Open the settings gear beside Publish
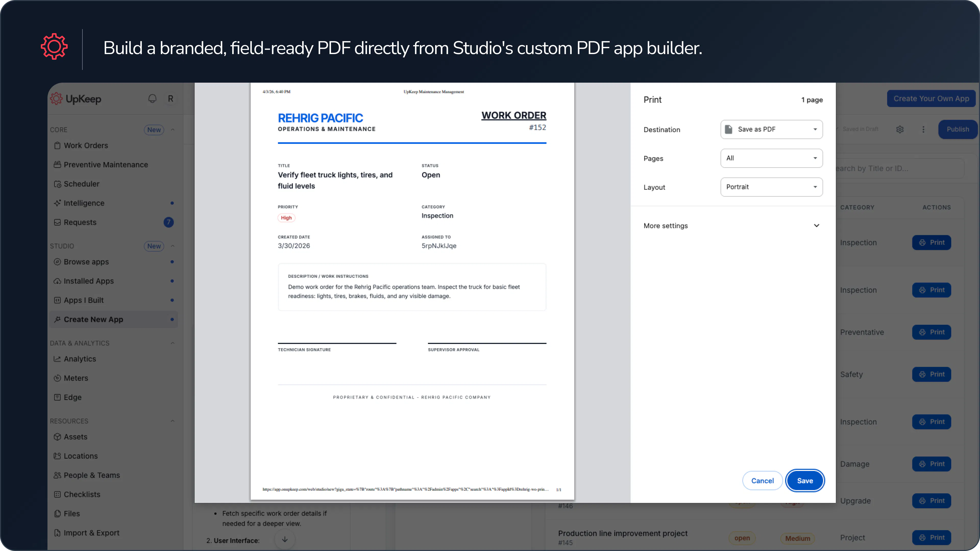The height and width of the screenshot is (551, 980). [x=900, y=129]
